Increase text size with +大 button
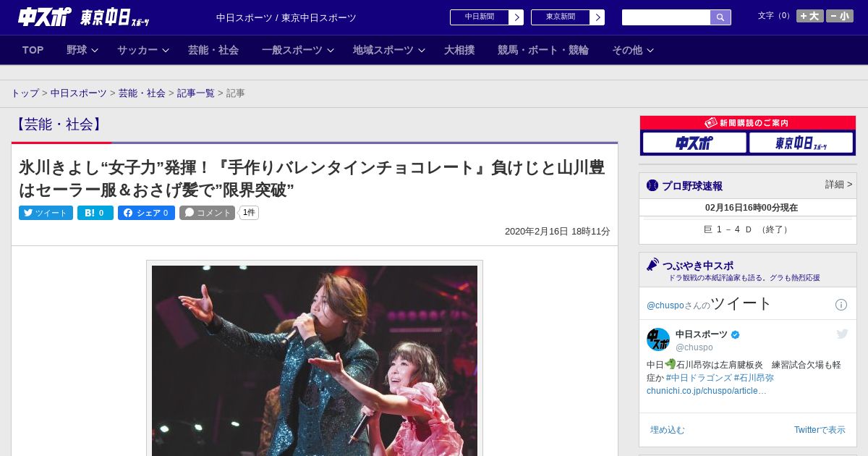 810,16
